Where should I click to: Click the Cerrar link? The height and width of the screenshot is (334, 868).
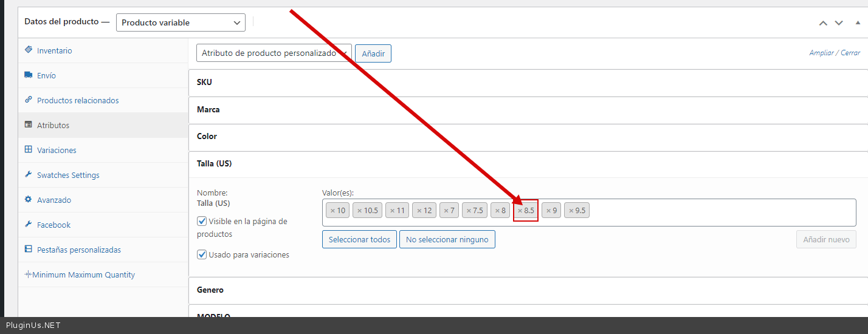pyautogui.click(x=850, y=53)
